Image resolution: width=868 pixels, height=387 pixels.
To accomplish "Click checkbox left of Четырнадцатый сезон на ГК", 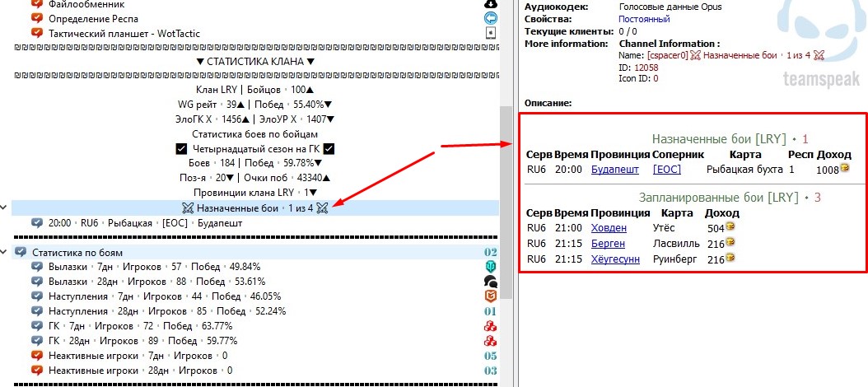I will 182,148.
